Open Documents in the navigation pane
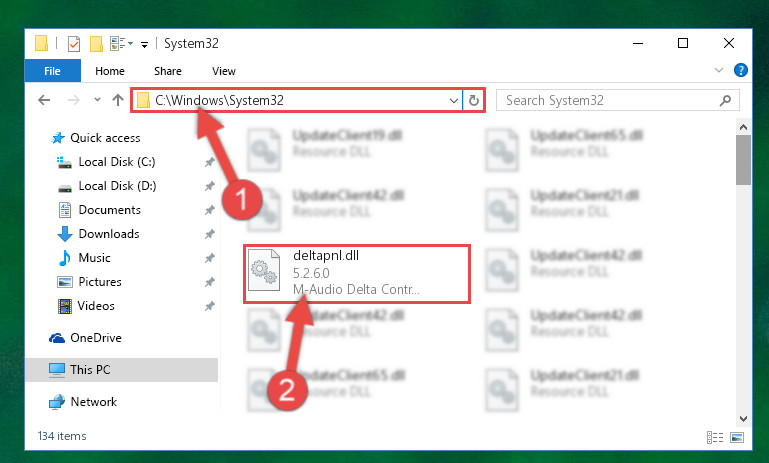The image size is (769, 463). click(109, 210)
